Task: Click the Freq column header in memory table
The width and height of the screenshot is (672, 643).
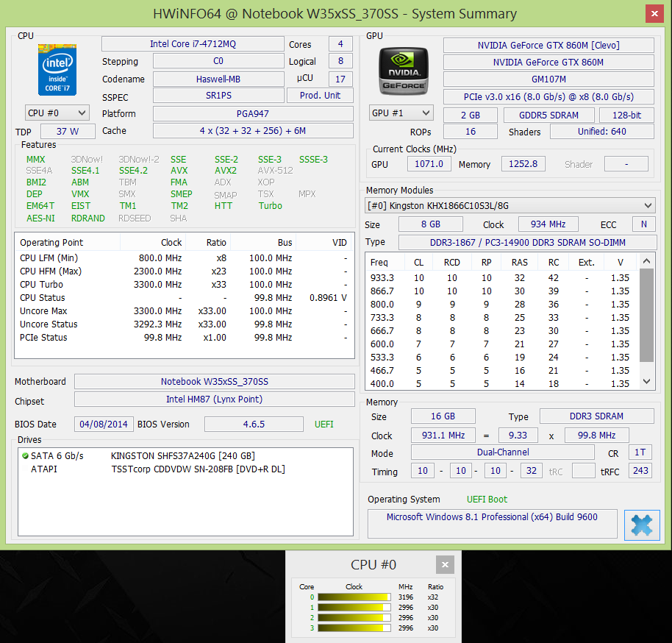Action: (385, 262)
